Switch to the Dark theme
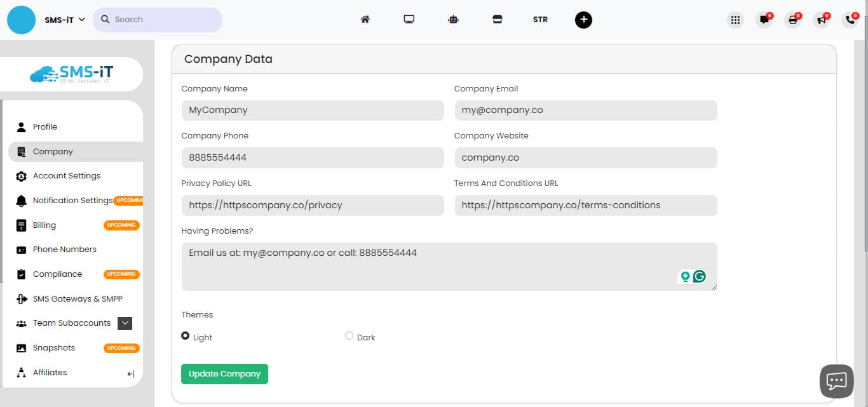The image size is (868, 407). coord(349,335)
